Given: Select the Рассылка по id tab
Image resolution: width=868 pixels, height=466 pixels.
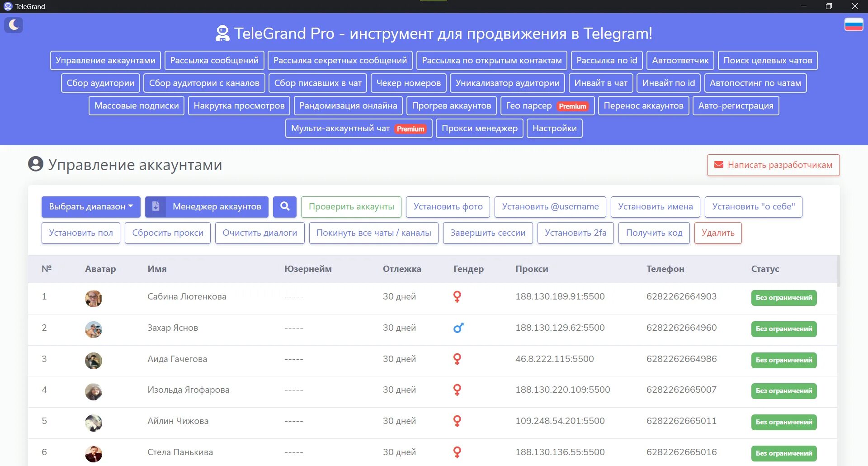Looking at the screenshot, I should pos(607,61).
